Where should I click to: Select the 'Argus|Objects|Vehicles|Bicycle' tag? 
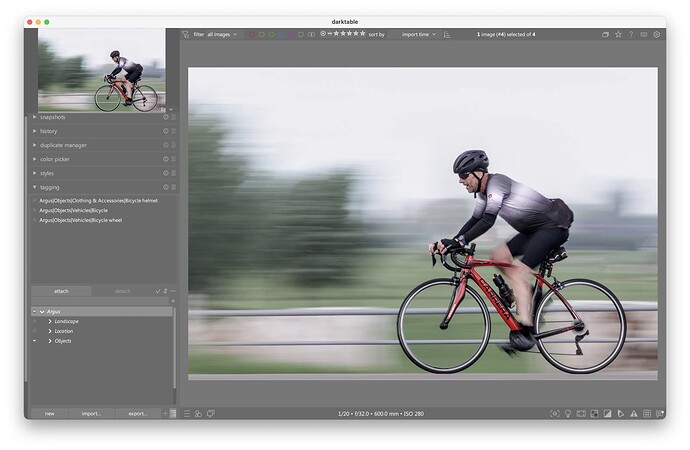(x=73, y=210)
